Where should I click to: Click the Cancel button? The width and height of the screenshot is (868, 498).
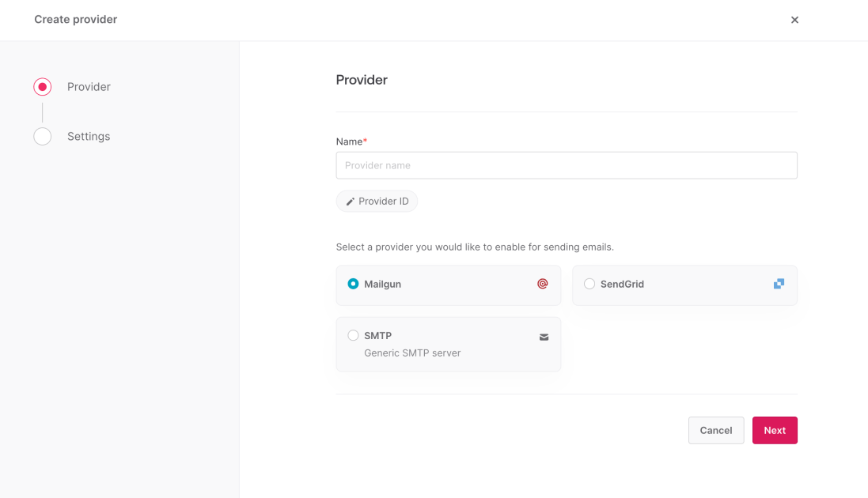click(x=715, y=430)
